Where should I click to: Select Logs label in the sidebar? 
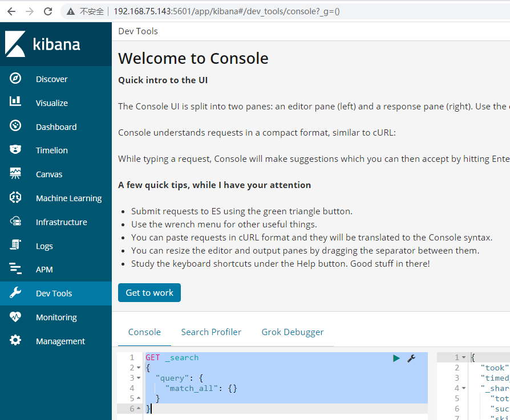tap(44, 246)
